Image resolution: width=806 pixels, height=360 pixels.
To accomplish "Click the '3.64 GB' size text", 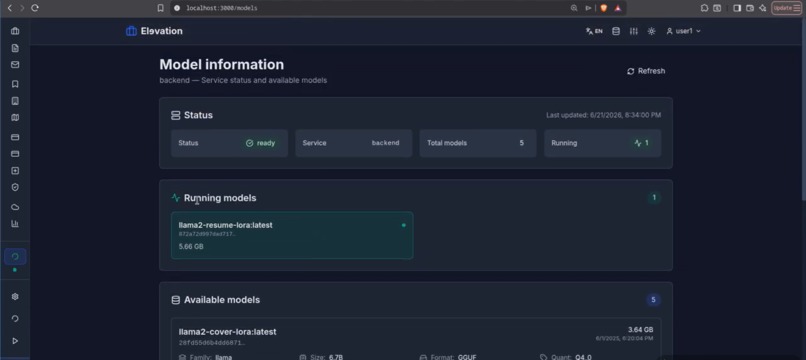I will [x=640, y=330].
